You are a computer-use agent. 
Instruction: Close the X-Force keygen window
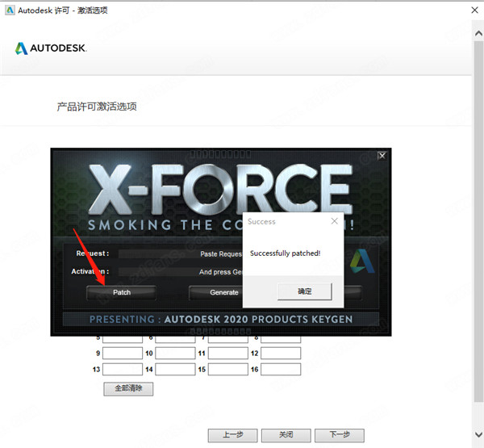click(382, 156)
